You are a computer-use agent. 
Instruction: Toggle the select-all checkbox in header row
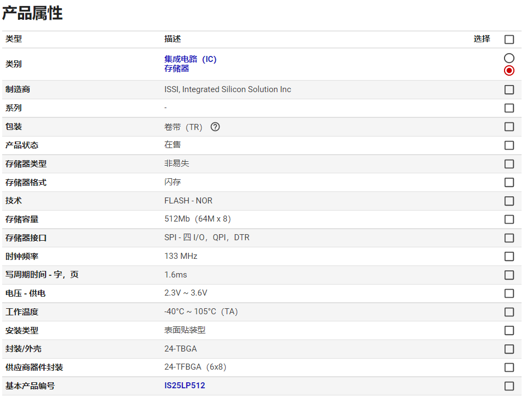509,39
